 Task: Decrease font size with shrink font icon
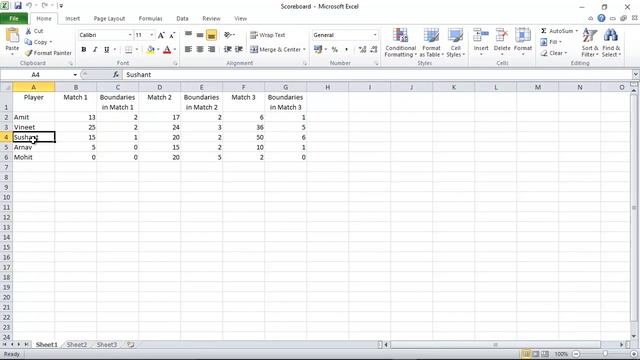(172, 35)
